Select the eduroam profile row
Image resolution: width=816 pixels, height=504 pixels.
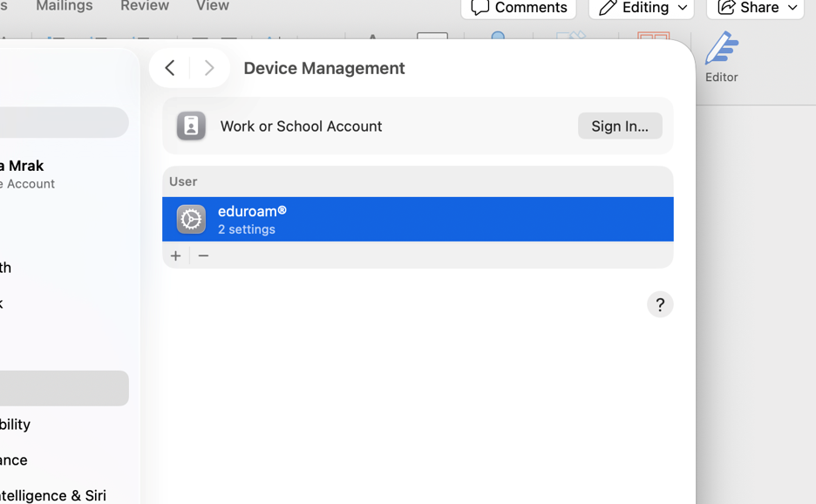(x=418, y=219)
